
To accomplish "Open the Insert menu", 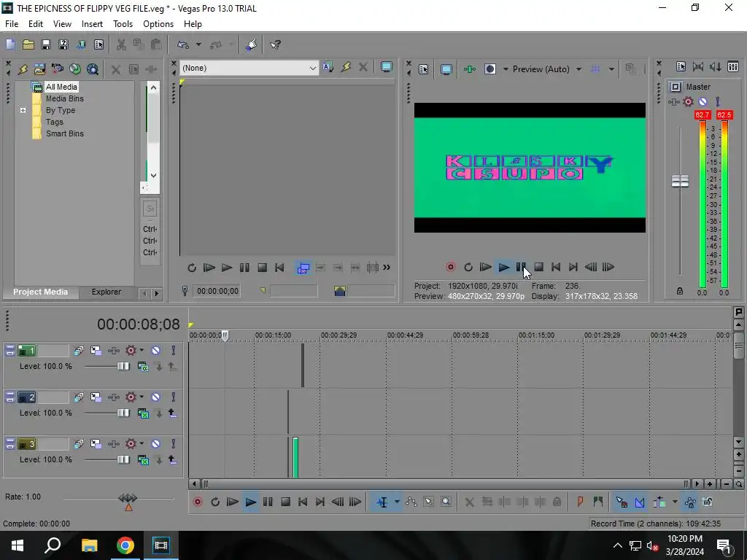I will [x=92, y=24].
